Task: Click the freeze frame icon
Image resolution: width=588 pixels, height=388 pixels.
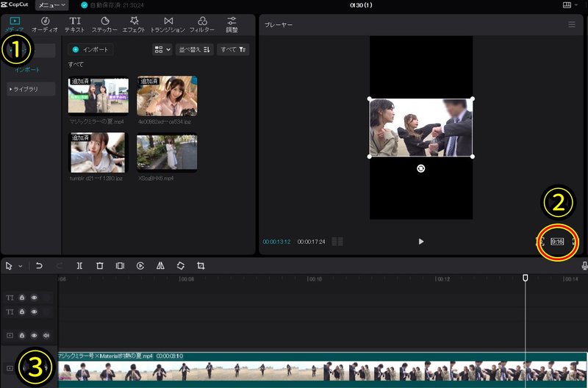Action: pos(120,266)
